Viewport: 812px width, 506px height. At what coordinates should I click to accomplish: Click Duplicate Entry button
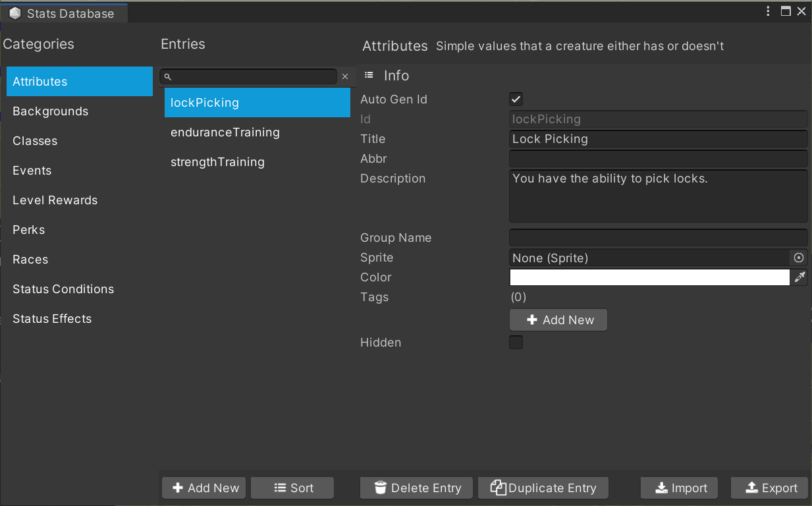tap(543, 488)
